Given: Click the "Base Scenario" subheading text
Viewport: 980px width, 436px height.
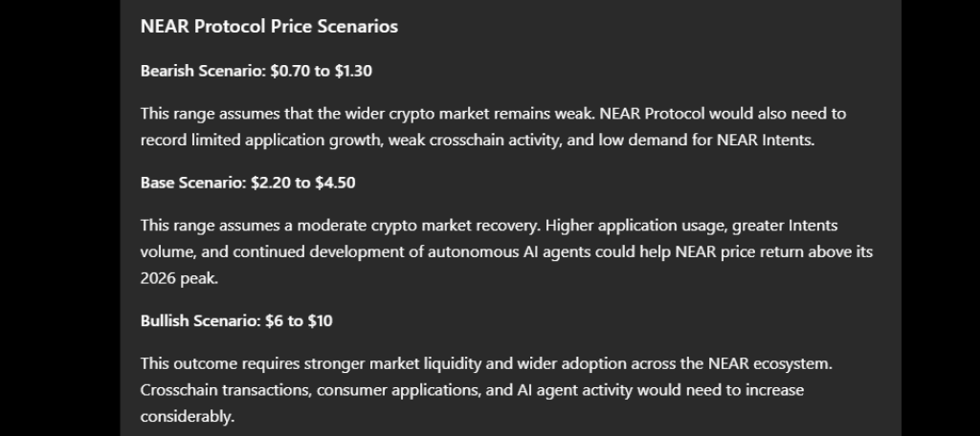Looking at the screenshot, I should (x=193, y=183).
